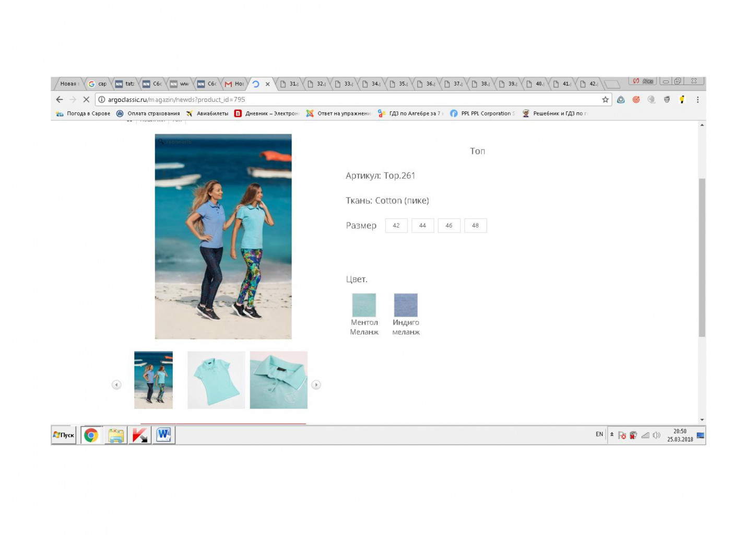Show next thumbnails with right carousel arrow
This screenshot has width=756, height=535.
pyautogui.click(x=316, y=385)
